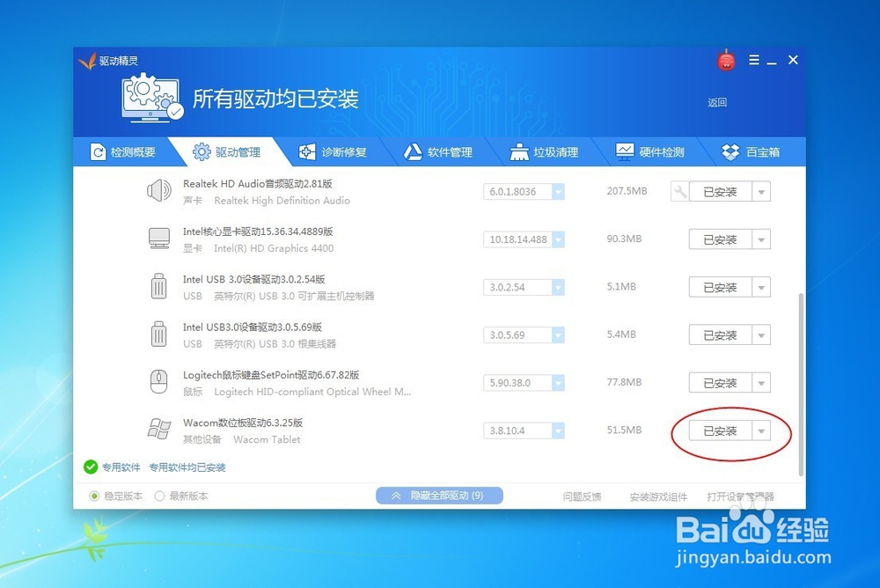
Task: Click the 专用软件均已安装 link
Action: pos(187,467)
